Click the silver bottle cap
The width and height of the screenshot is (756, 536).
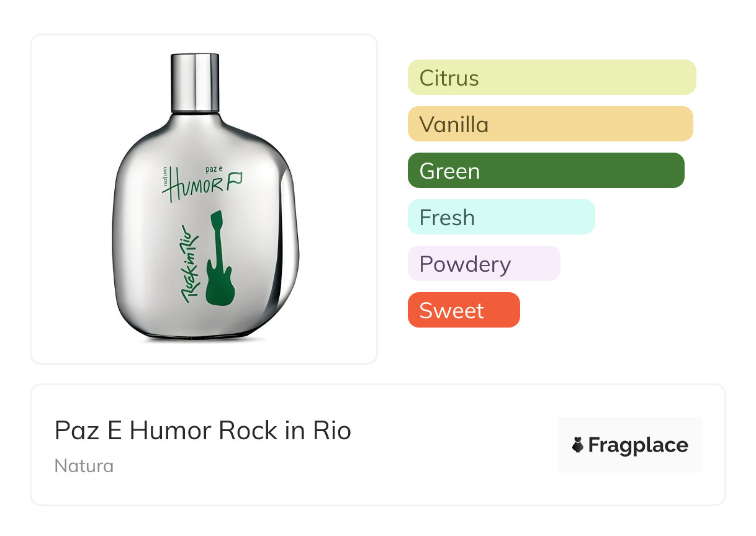click(194, 82)
